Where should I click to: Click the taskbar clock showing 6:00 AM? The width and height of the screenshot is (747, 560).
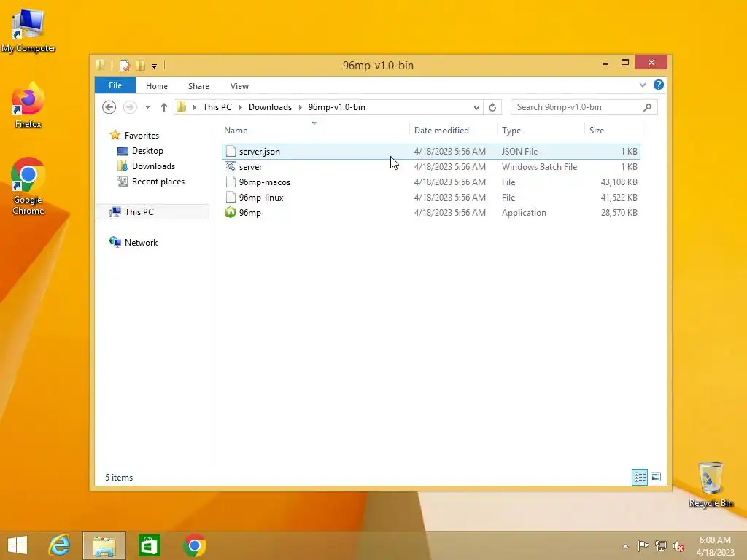pos(715,545)
